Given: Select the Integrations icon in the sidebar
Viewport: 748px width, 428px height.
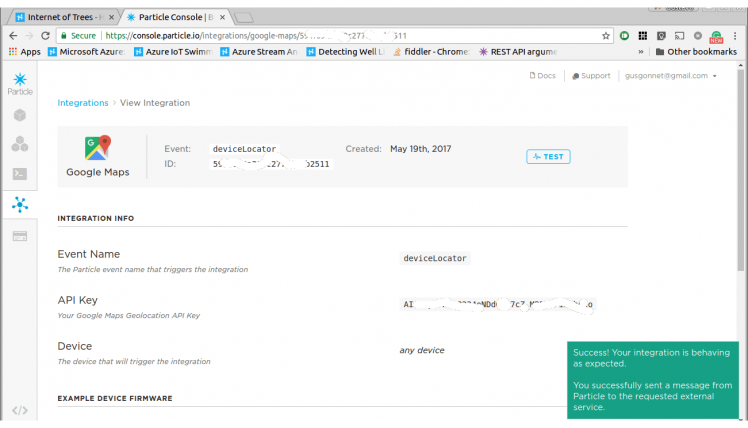Looking at the screenshot, I should point(20,204).
